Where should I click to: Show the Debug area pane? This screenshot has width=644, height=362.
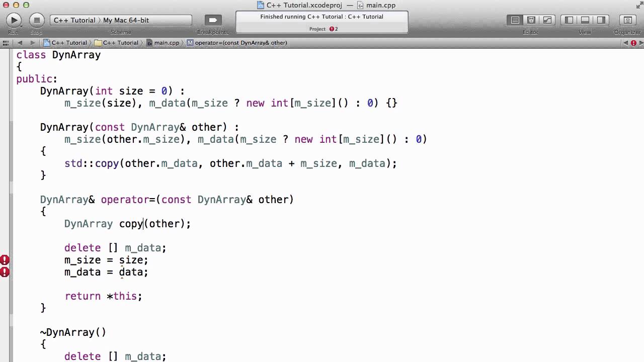585,20
